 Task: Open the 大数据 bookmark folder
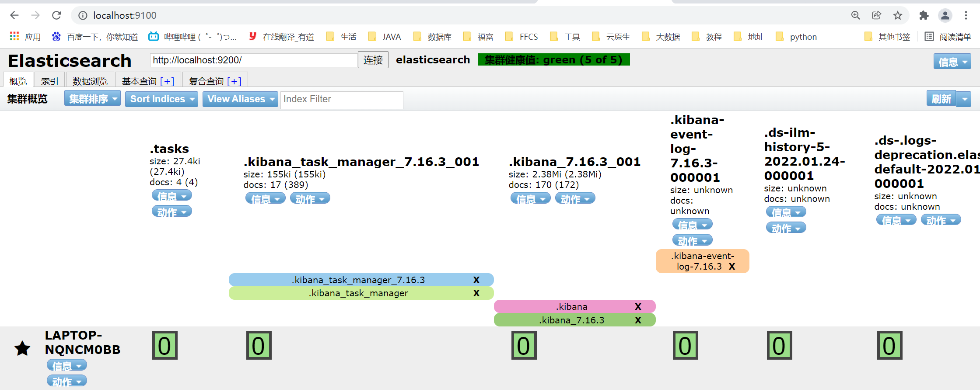click(x=661, y=37)
